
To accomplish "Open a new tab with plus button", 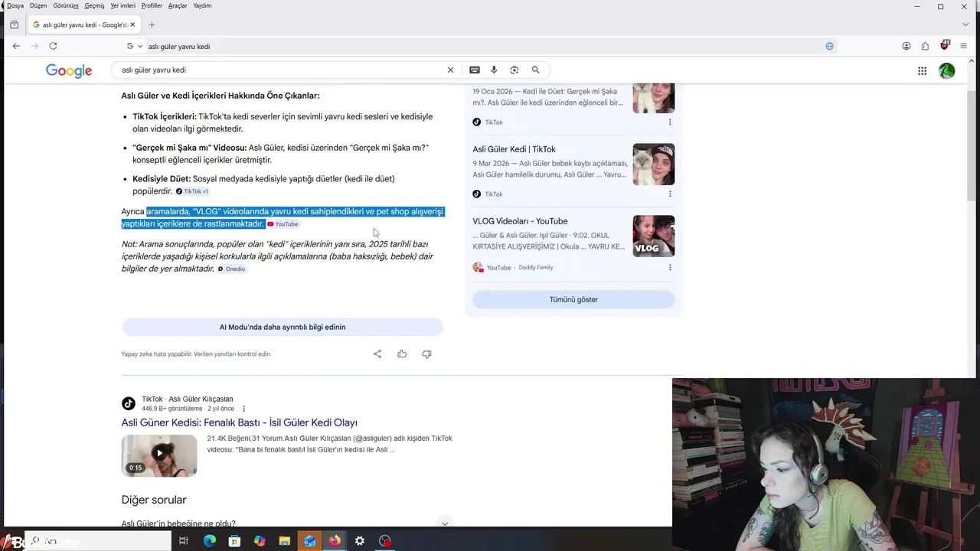I will point(152,24).
